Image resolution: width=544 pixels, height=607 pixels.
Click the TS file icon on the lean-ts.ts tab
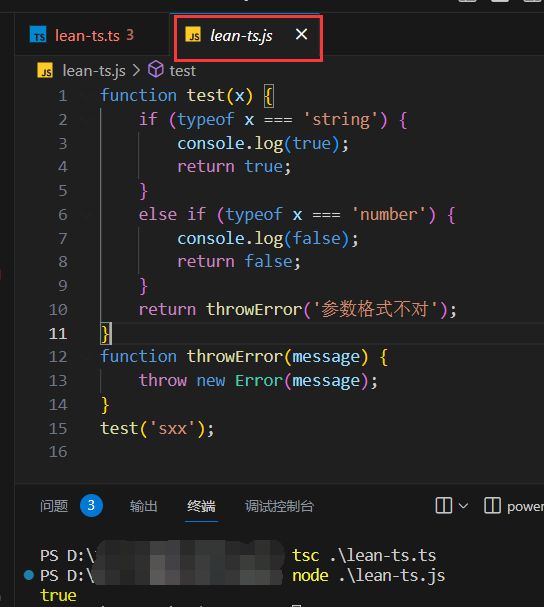[x=38, y=34]
